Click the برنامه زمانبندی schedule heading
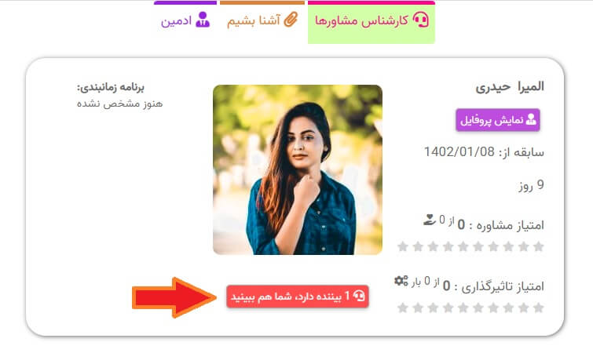This screenshot has height=364, width=593. [x=111, y=88]
